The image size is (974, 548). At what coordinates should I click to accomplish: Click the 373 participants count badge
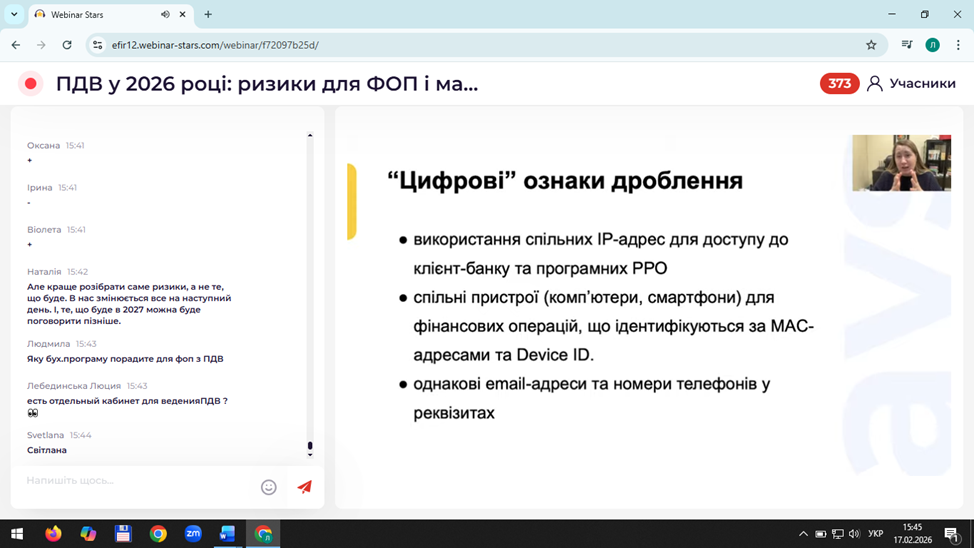839,84
